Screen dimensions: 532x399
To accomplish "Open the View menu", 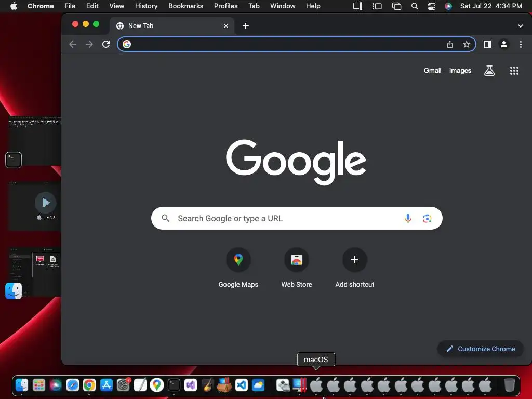I will click(116, 6).
